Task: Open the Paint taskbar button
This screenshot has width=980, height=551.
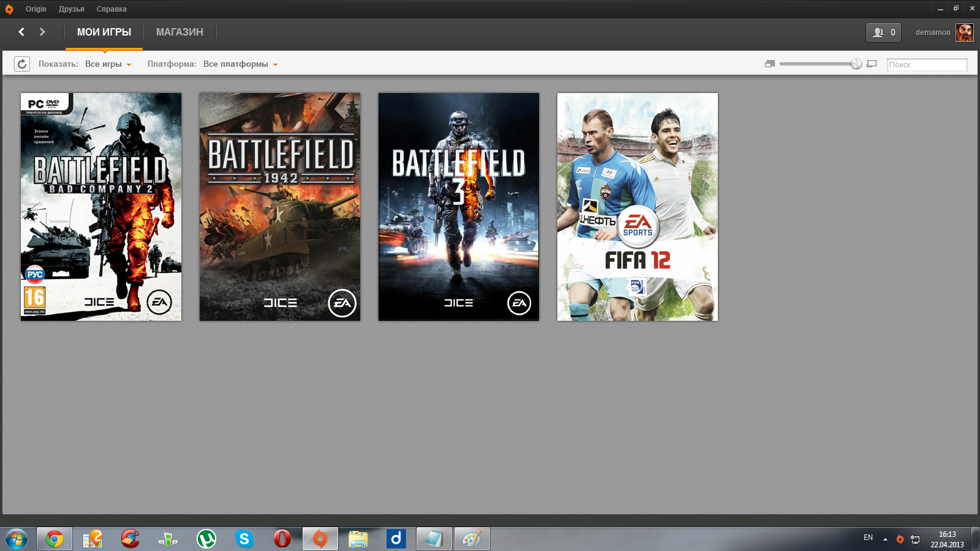Action: (472, 539)
